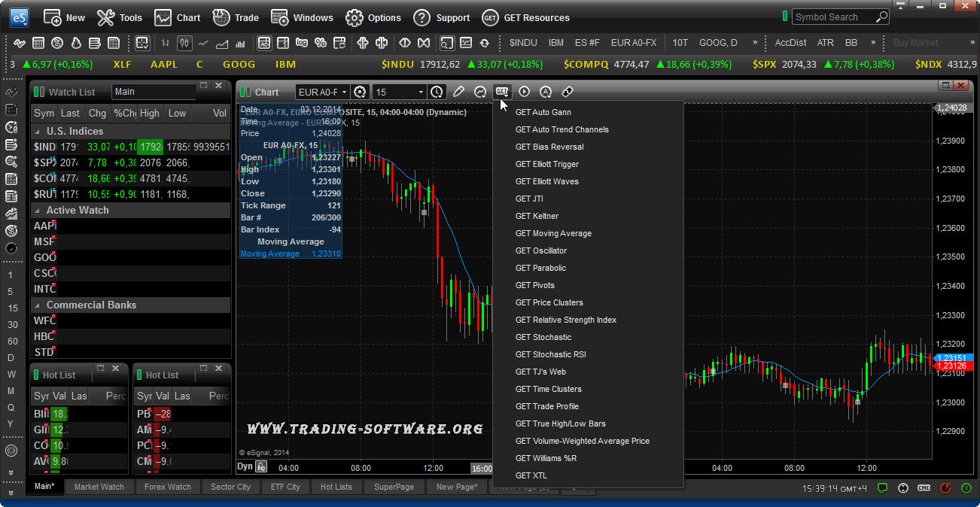
Task: Open the 15 interval dropdown
Action: pyautogui.click(x=399, y=92)
